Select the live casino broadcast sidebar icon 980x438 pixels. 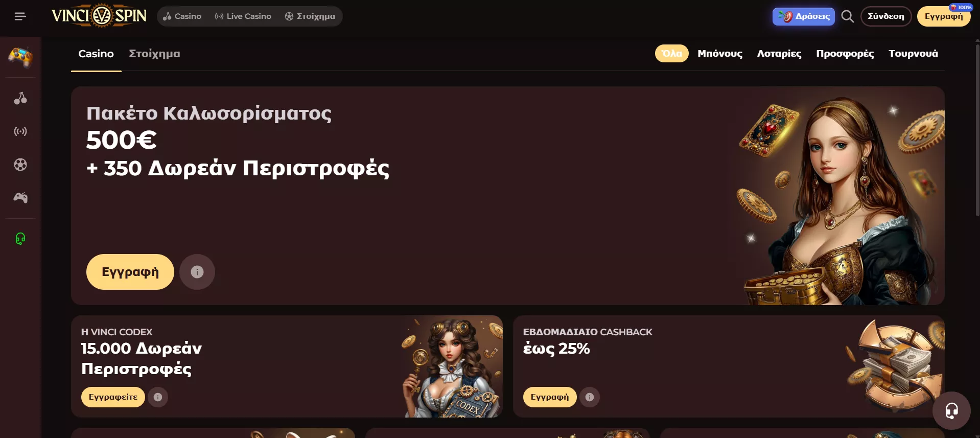pos(20,131)
